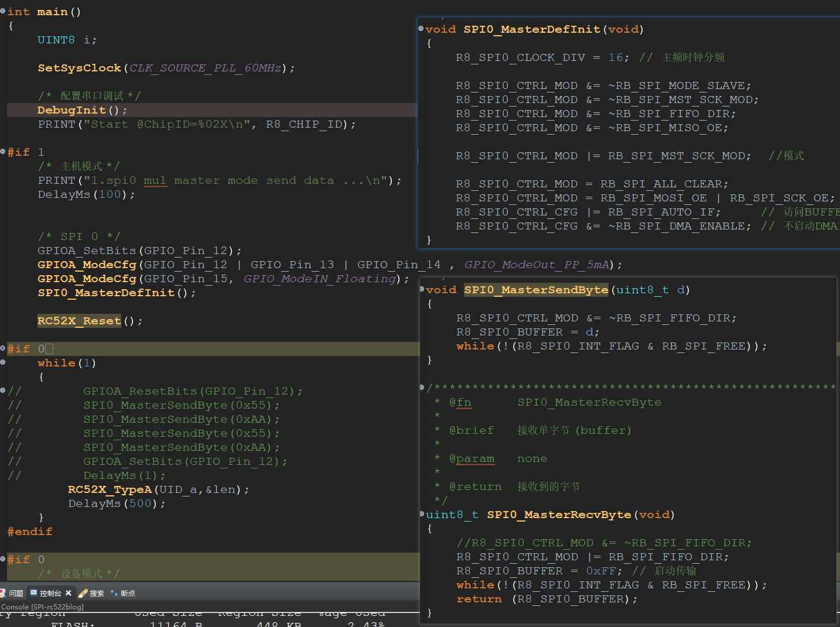
Task: Click the RB_SPI_AUTO_IF constant
Action: [x=661, y=212]
